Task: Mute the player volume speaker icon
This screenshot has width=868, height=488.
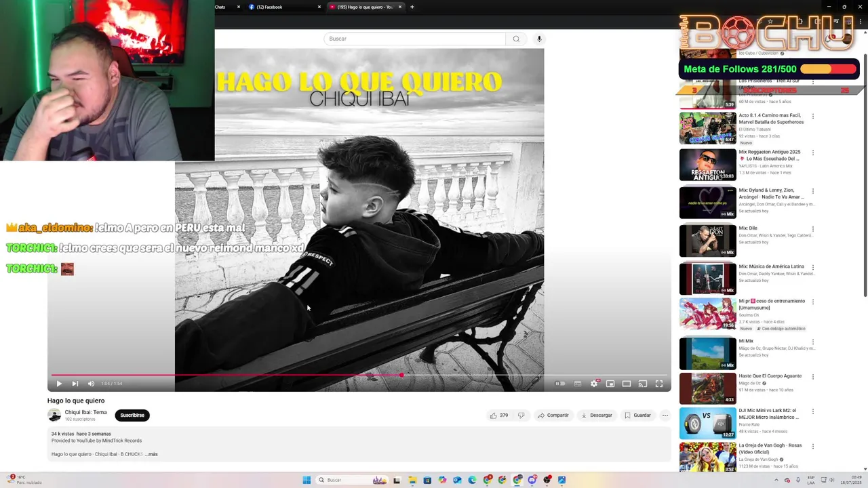Action: click(92, 384)
